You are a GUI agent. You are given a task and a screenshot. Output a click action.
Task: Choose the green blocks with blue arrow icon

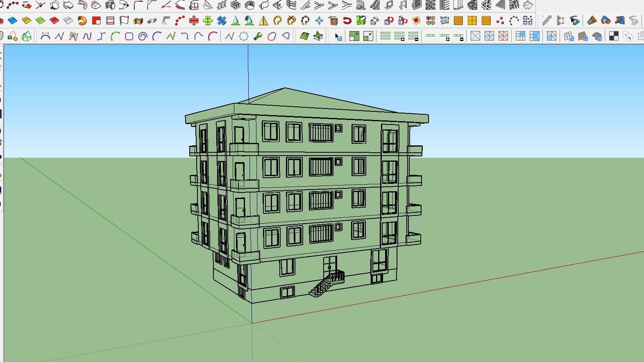[361, 20]
